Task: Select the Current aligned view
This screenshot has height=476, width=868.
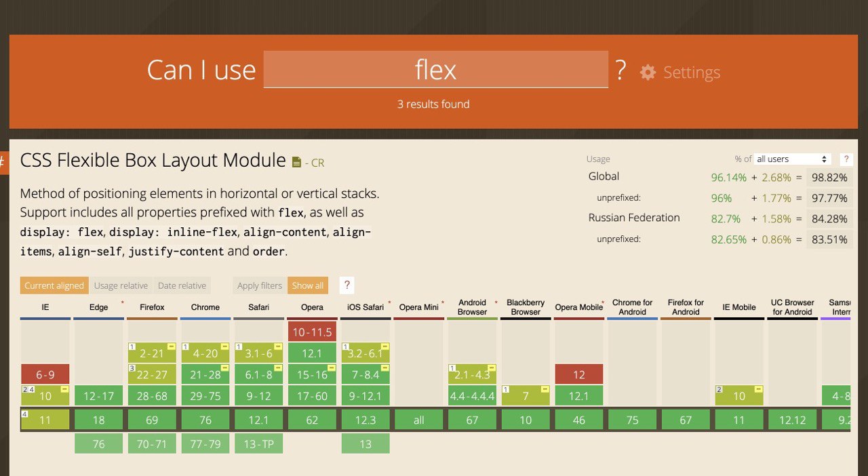Action: (x=54, y=285)
